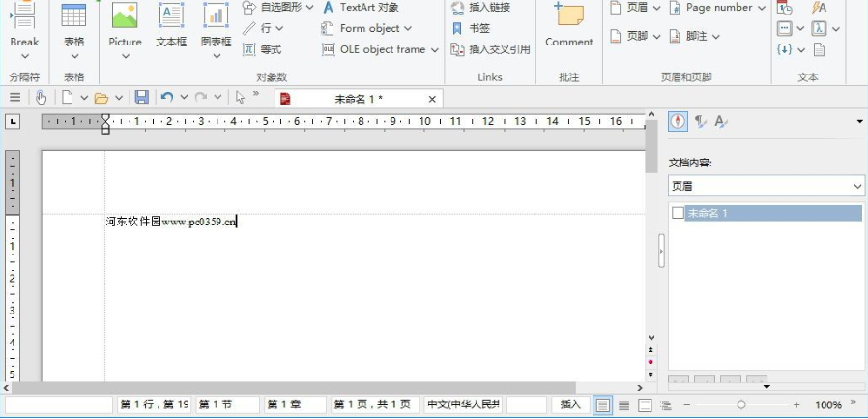The image size is (868, 419).
Task: Select the hand pan tool icon
Action: pos(41,98)
